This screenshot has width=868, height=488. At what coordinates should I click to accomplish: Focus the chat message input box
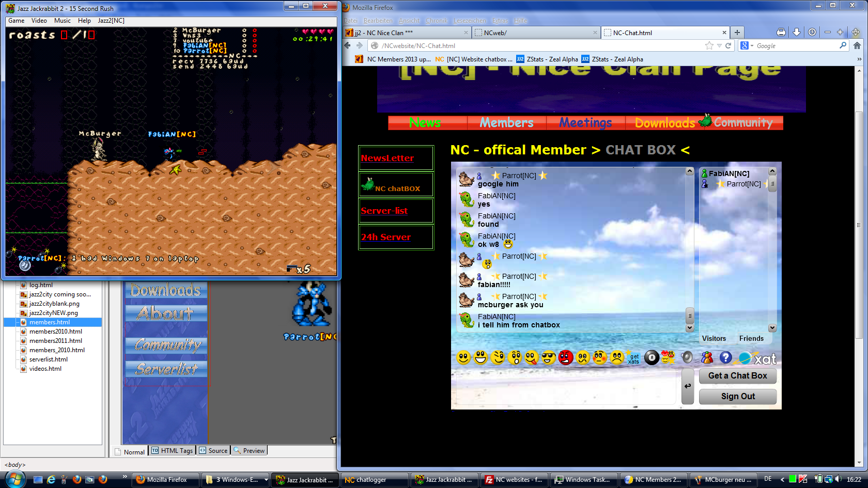pyautogui.click(x=566, y=386)
